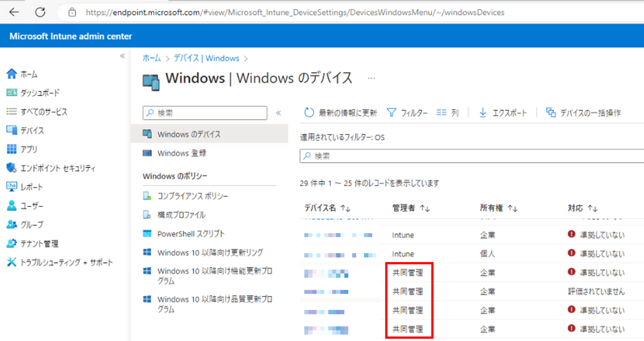Select the browser address bar URL
This screenshot has height=341, width=644.
(295, 13)
